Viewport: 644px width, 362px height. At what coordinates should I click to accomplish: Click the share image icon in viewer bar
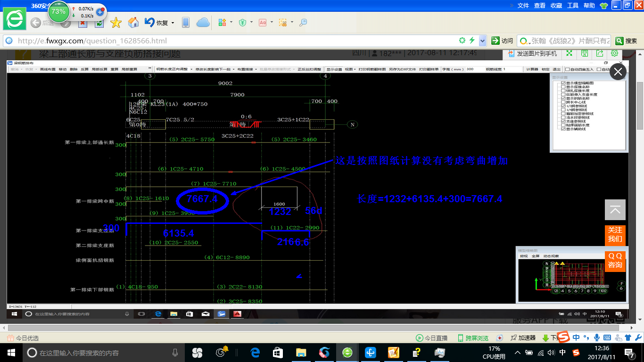[x=600, y=53]
